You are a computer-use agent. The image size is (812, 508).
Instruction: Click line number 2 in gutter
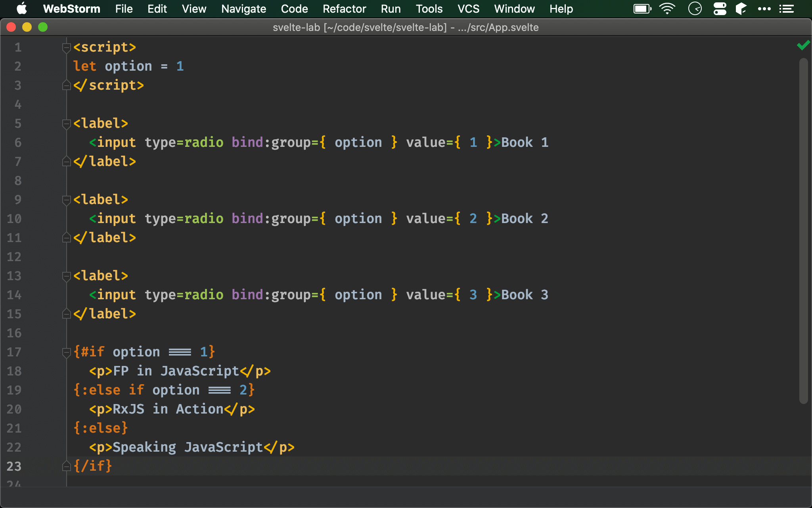[18, 66]
